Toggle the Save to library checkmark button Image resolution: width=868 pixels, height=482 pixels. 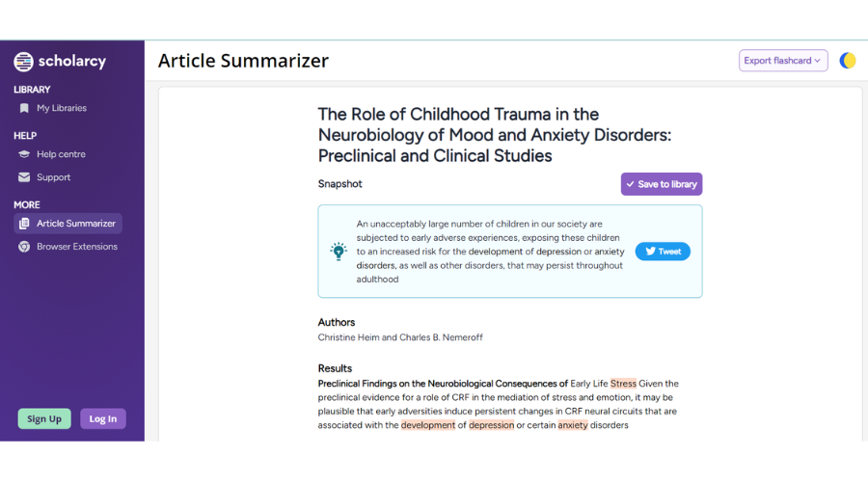(x=662, y=184)
